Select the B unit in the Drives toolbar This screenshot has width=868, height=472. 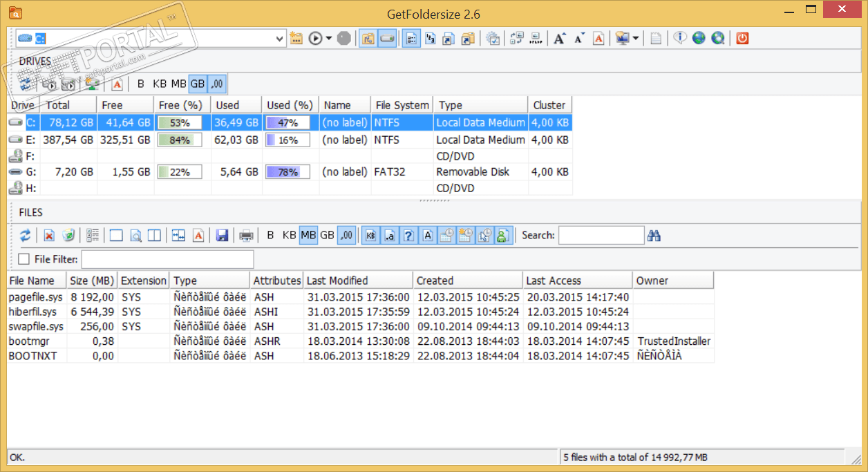(141, 84)
